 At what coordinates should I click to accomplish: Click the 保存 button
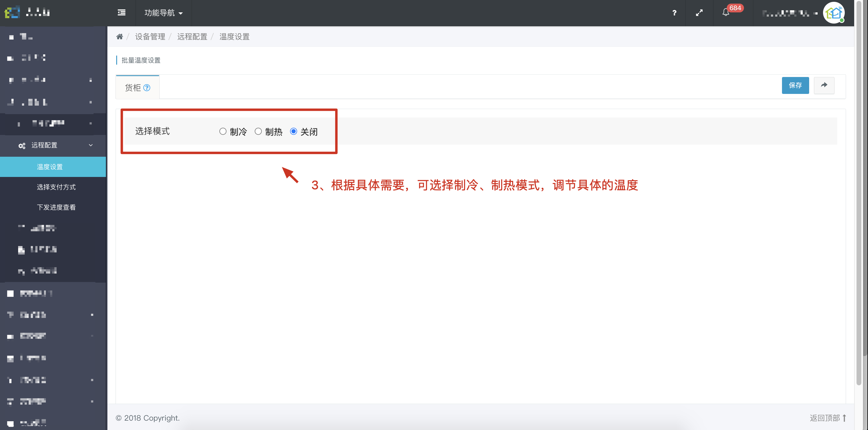tap(795, 85)
